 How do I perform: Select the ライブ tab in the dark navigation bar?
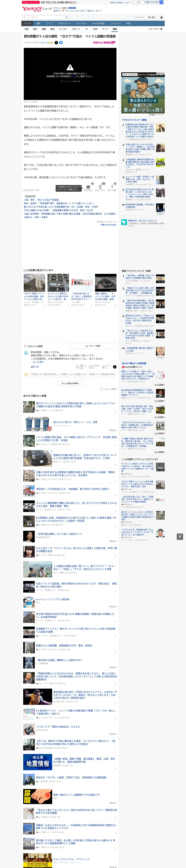point(49,24)
